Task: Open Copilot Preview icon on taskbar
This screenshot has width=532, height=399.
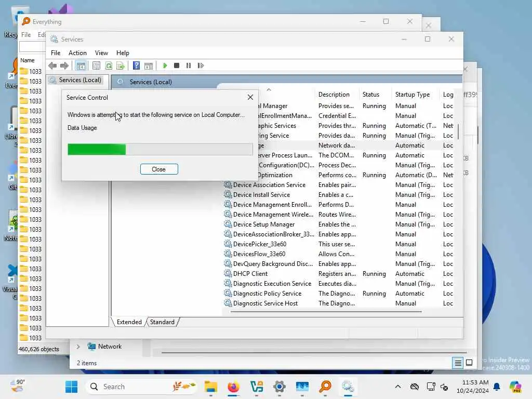Action: tap(516, 387)
